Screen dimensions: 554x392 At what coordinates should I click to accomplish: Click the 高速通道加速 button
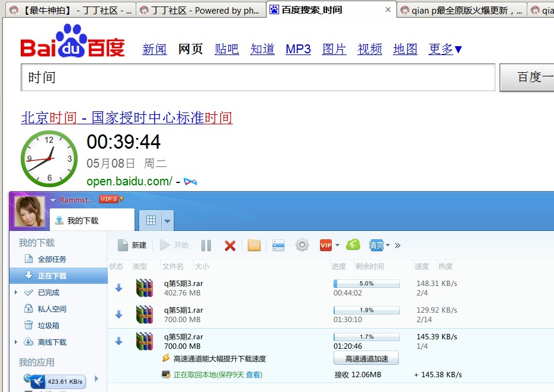(x=366, y=358)
